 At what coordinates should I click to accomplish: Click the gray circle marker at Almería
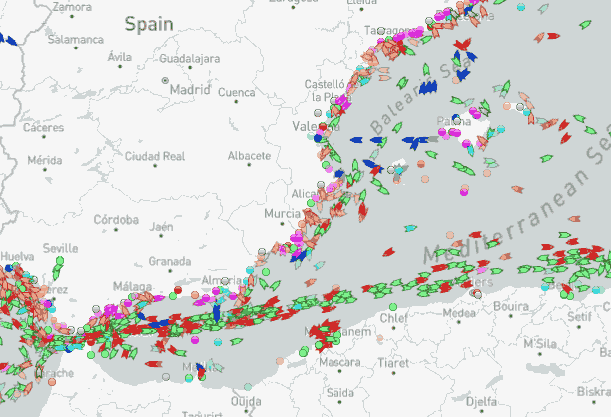coord(226,282)
